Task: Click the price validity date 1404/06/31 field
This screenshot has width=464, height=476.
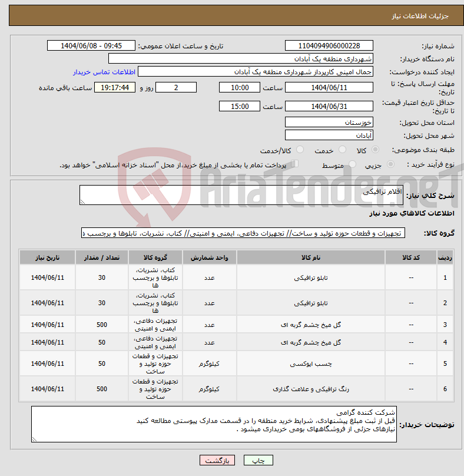Action: pos(329,106)
